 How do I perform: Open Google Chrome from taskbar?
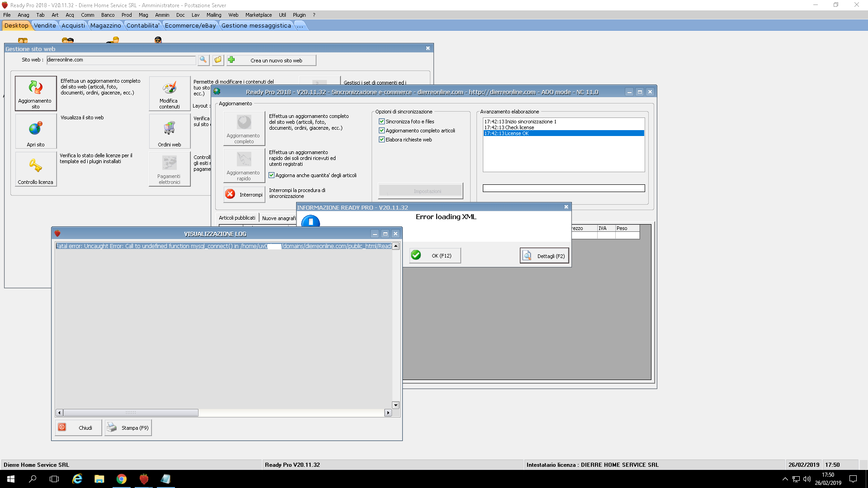[x=122, y=479]
